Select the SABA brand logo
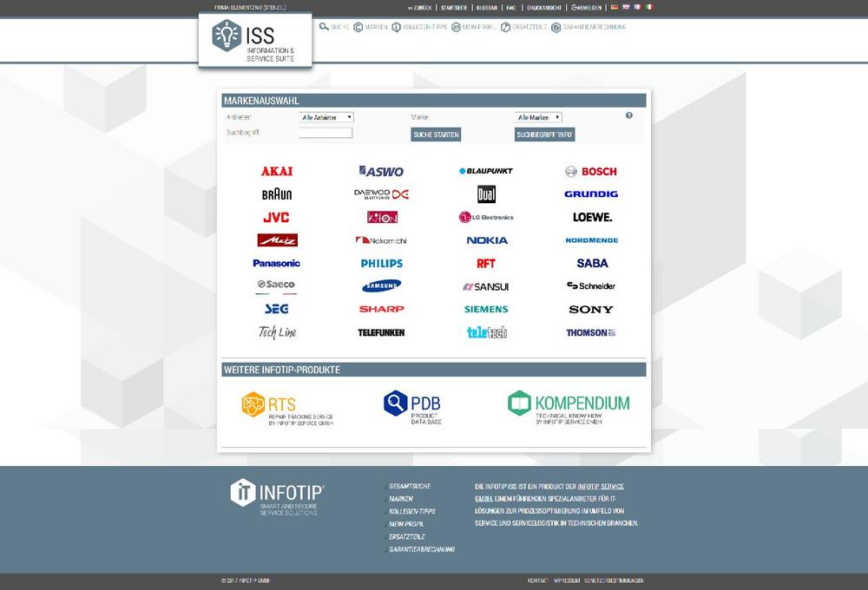The width and height of the screenshot is (868, 590). [592, 264]
